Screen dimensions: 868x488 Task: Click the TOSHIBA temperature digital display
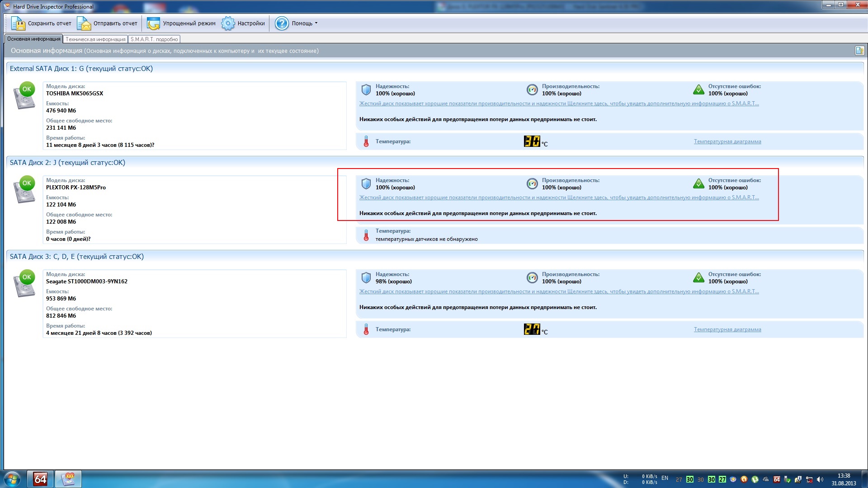pos(532,141)
